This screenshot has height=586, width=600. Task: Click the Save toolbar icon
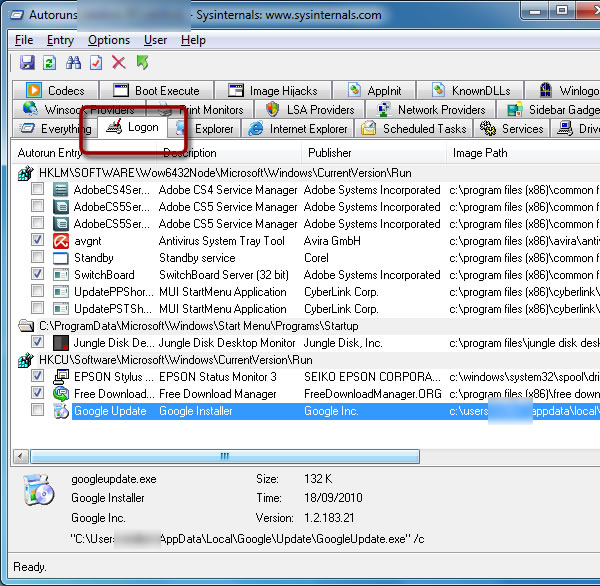click(27, 62)
